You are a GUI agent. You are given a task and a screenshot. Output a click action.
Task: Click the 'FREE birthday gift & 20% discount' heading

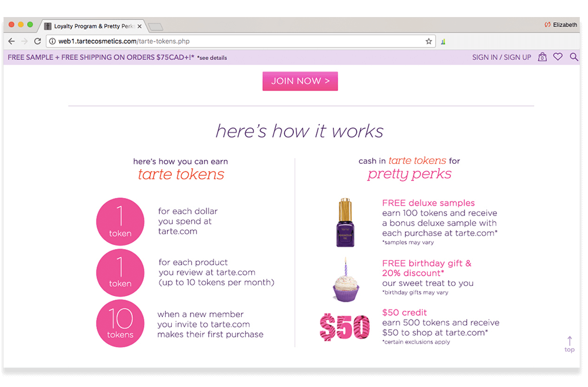point(427,268)
